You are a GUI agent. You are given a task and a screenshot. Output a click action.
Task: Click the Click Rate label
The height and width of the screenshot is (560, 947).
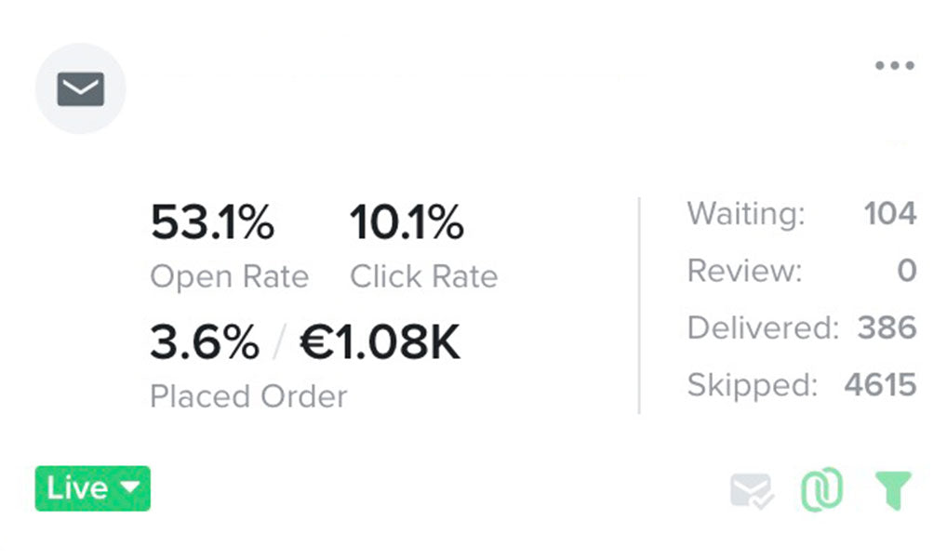pos(423,276)
